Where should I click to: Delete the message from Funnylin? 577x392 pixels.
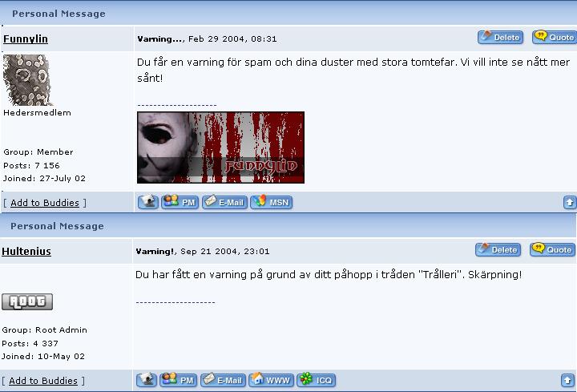tap(500, 37)
